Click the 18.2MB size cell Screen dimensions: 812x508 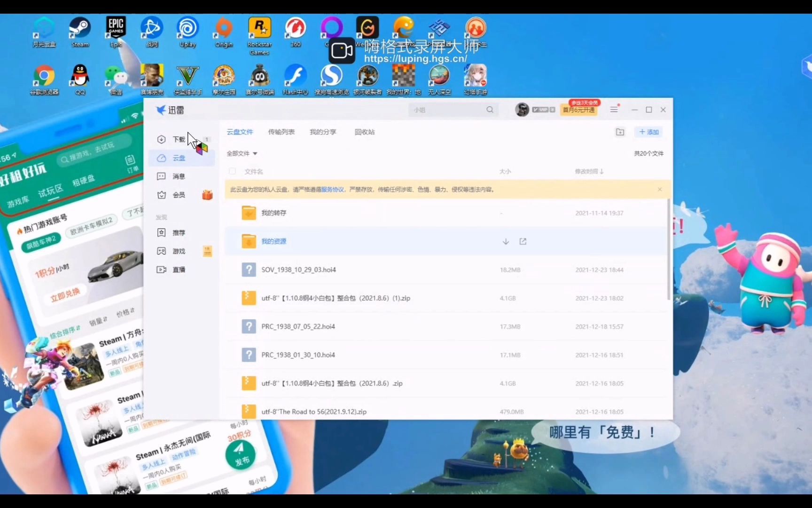click(x=510, y=270)
